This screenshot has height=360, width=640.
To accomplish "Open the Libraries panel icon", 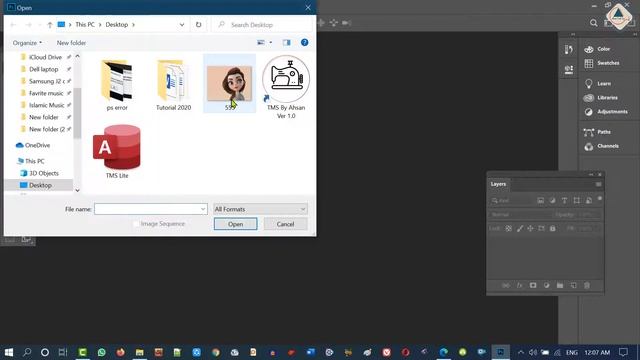I will coord(589,98).
